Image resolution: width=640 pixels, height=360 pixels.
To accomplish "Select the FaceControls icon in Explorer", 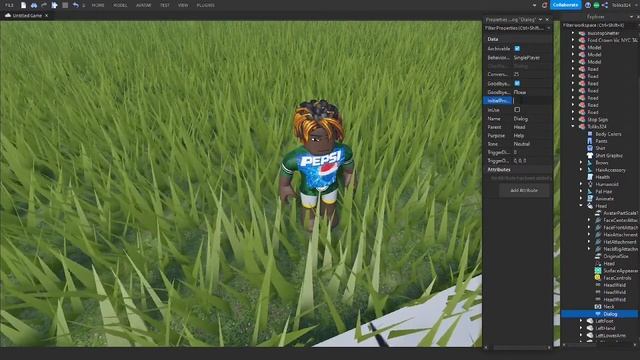I will pos(598,278).
